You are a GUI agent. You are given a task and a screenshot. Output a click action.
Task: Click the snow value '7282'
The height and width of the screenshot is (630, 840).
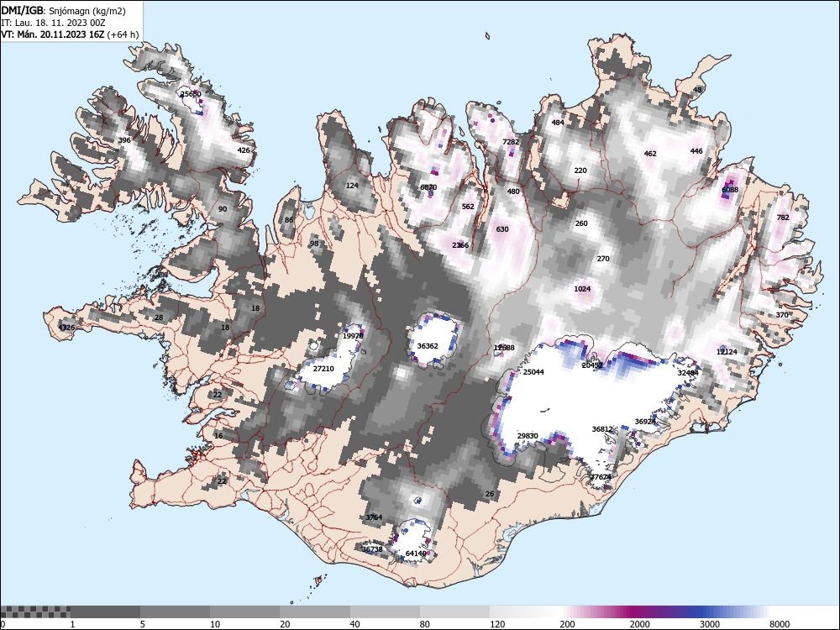(511, 142)
